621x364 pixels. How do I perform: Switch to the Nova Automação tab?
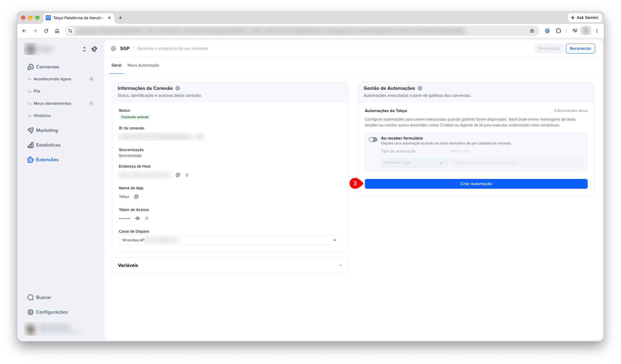pyautogui.click(x=143, y=65)
